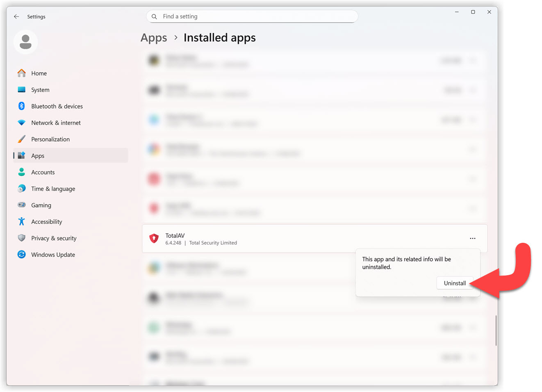The width and height of the screenshot is (542, 392).
Task: Click the user profile avatar
Action: tap(26, 42)
